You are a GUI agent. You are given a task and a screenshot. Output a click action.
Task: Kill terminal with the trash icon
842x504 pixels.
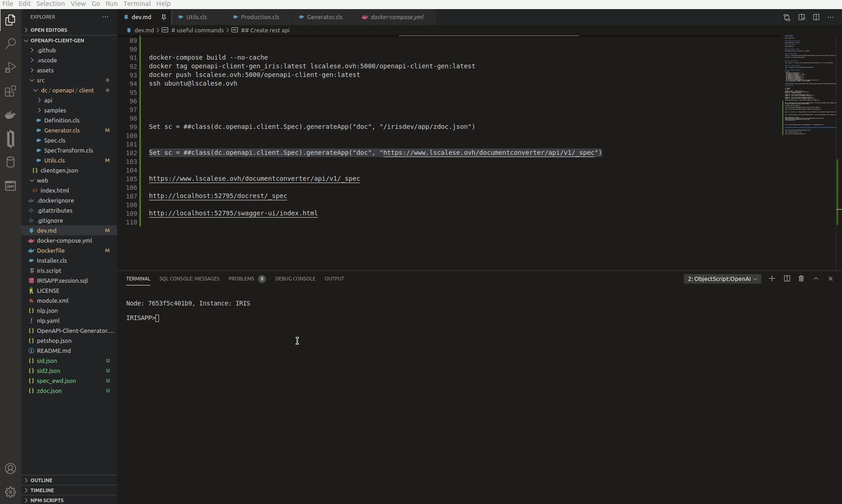pyautogui.click(x=801, y=279)
